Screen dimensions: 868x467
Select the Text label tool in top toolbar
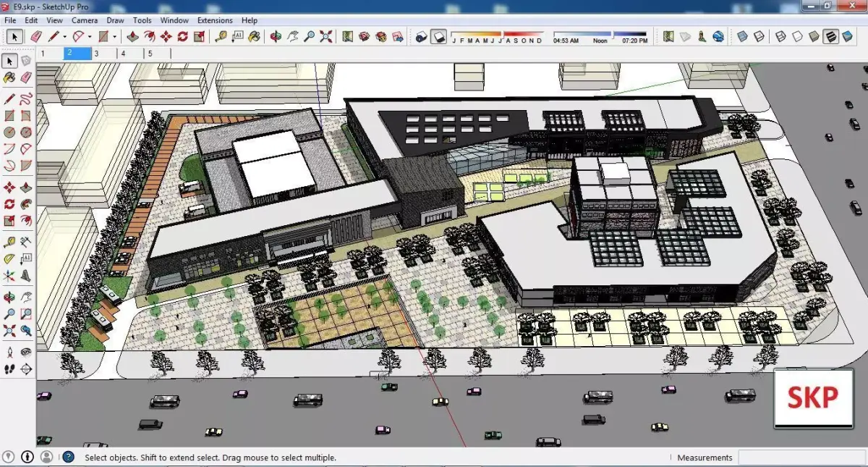(237, 36)
